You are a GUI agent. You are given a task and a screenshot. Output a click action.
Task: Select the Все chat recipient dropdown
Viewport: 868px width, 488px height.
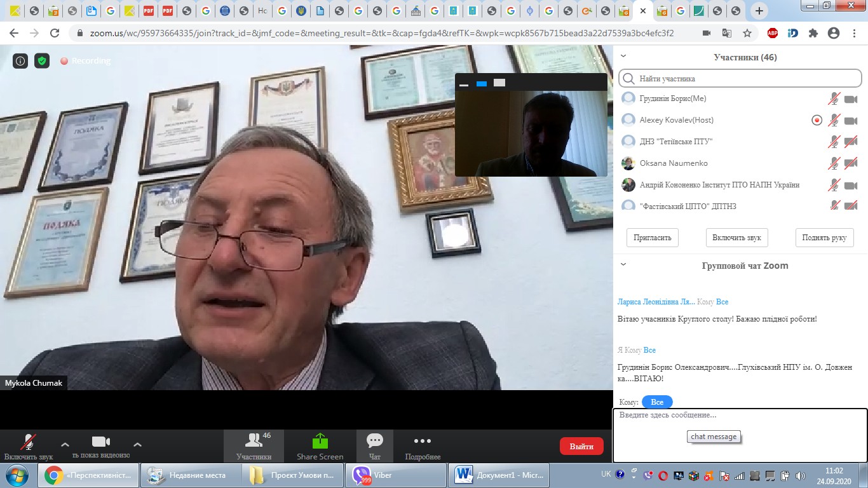point(657,402)
